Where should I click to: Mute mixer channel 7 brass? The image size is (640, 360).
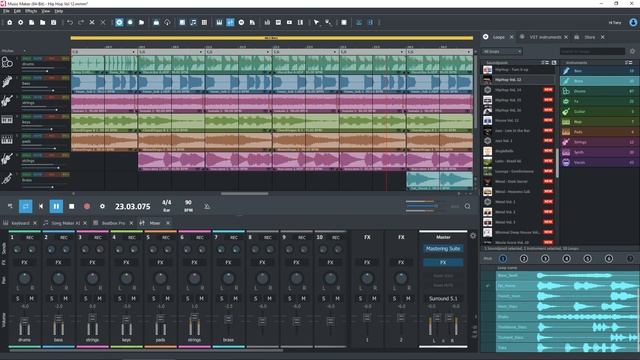click(236, 299)
